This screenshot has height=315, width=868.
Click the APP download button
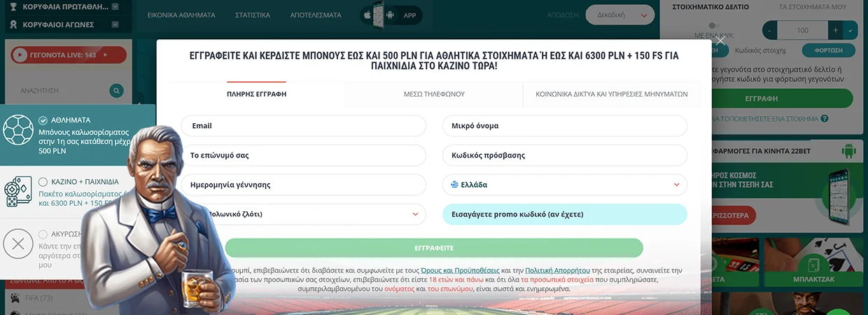point(409,15)
